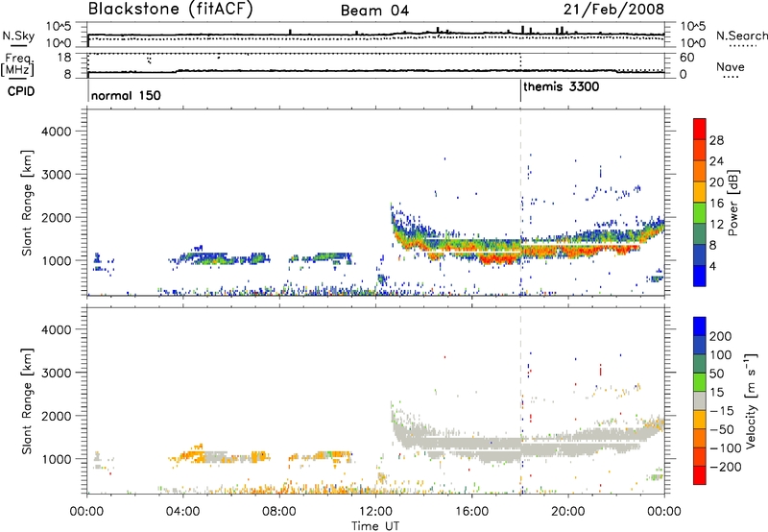Click the "Power [dB]" colorbar title
The image size is (768, 532).
point(732,203)
